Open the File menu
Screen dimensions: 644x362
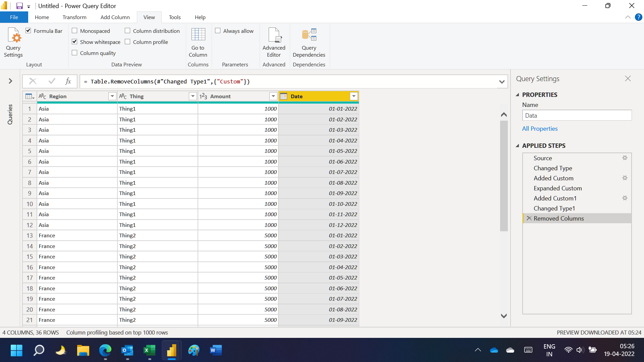[x=14, y=17]
